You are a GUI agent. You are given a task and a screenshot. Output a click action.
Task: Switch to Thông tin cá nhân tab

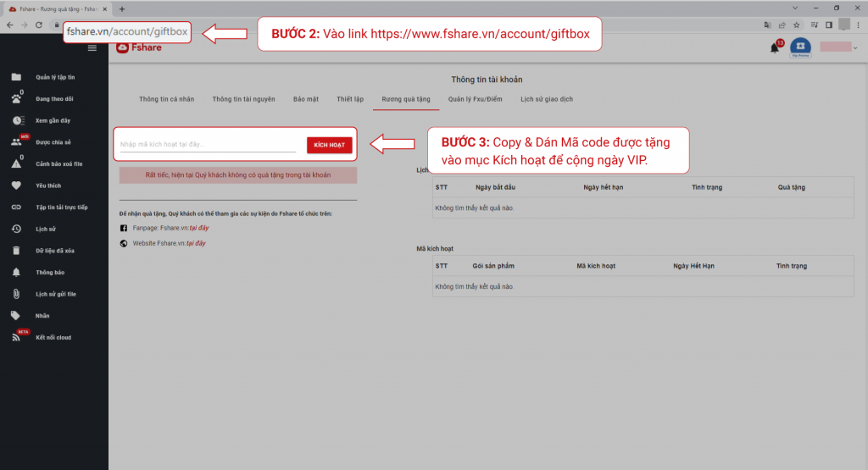[x=167, y=100]
